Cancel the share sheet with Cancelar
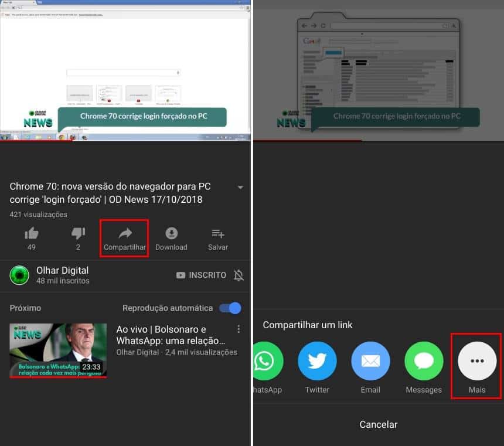This screenshot has width=504, height=446. click(379, 424)
